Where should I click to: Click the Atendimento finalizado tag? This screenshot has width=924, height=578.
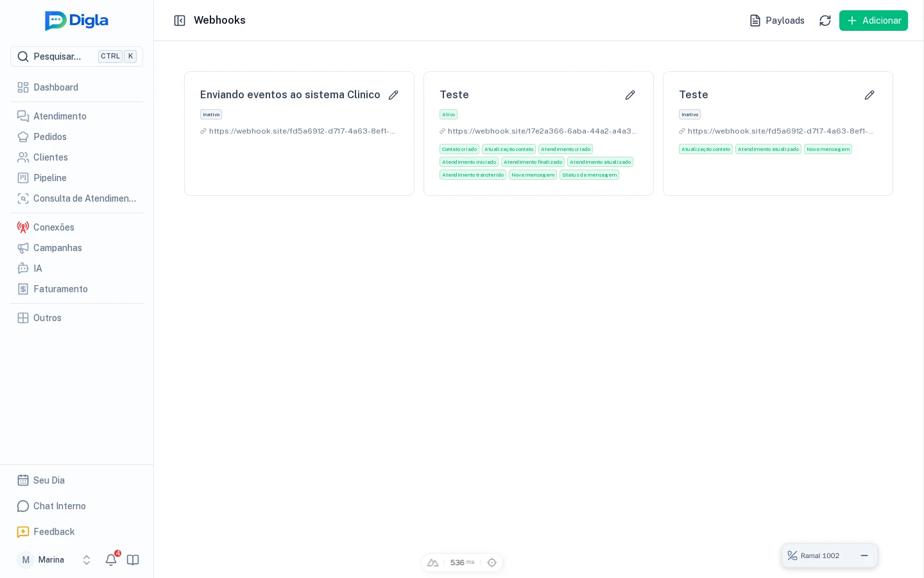click(533, 162)
